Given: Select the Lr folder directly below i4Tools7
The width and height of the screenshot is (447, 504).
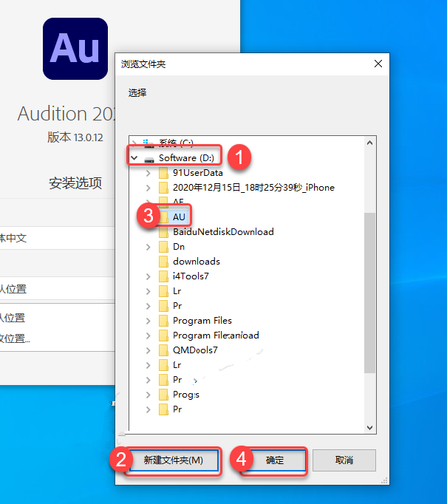Looking at the screenshot, I should point(177,291).
